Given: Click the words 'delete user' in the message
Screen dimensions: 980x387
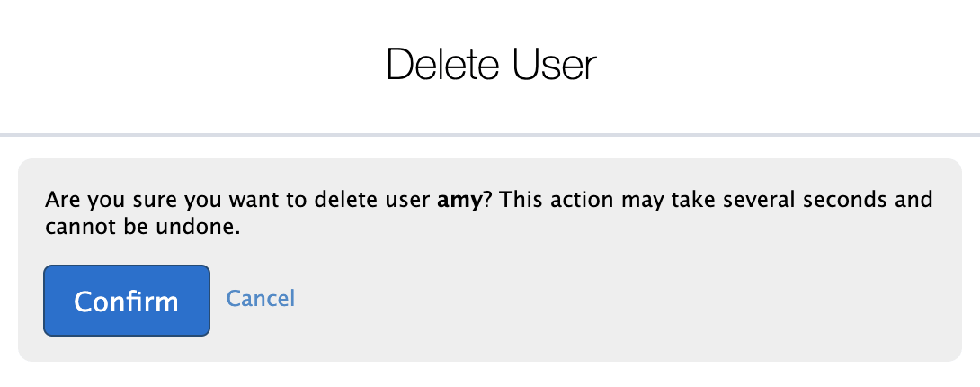Looking at the screenshot, I should (x=372, y=200).
